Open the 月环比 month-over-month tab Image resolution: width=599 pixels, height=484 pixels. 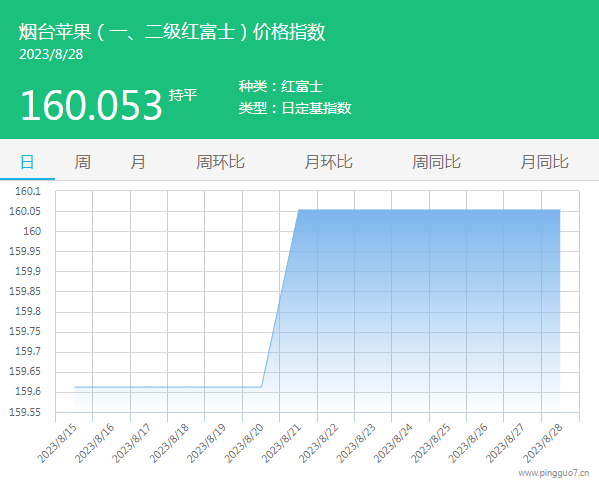328,162
